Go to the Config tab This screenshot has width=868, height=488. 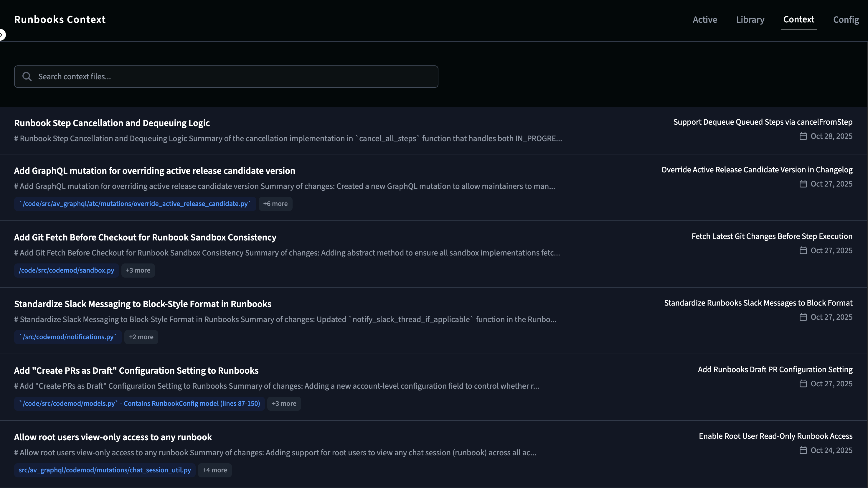click(846, 19)
